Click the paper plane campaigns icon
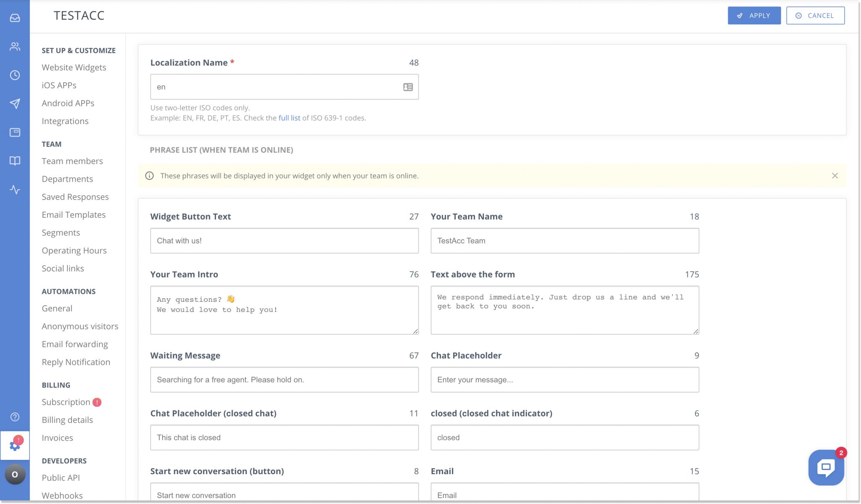 (x=15, y=104)
